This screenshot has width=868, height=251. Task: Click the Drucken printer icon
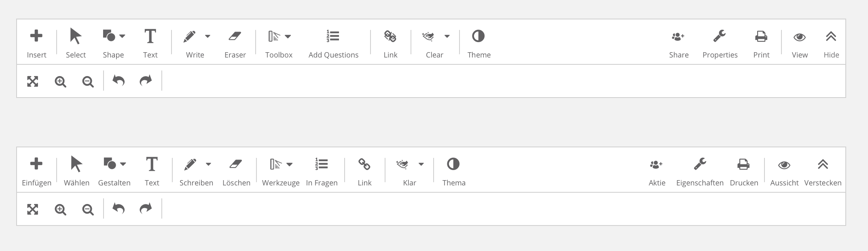coord(743,164)
